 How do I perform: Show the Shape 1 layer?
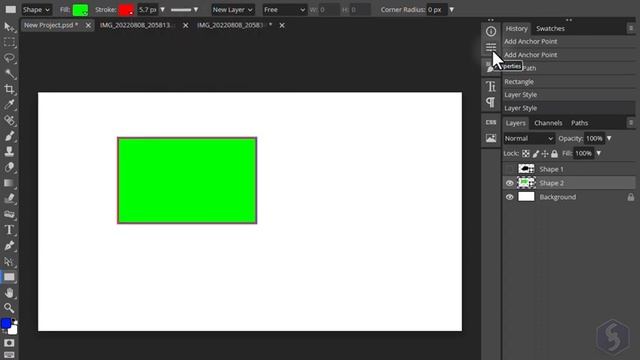click(509, 169)
